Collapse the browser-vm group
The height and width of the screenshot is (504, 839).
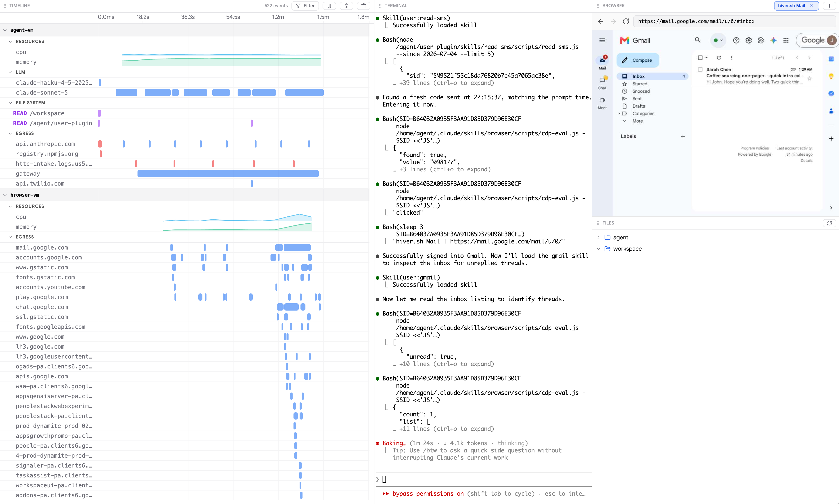coord(5,195)
